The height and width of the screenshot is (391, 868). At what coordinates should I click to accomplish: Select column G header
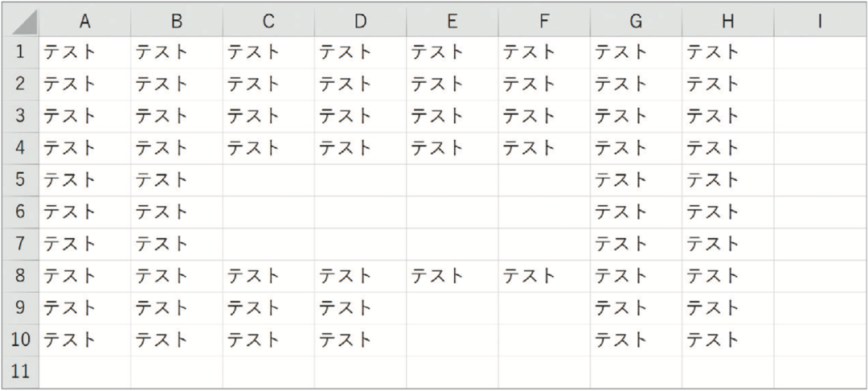pos(636,21)
